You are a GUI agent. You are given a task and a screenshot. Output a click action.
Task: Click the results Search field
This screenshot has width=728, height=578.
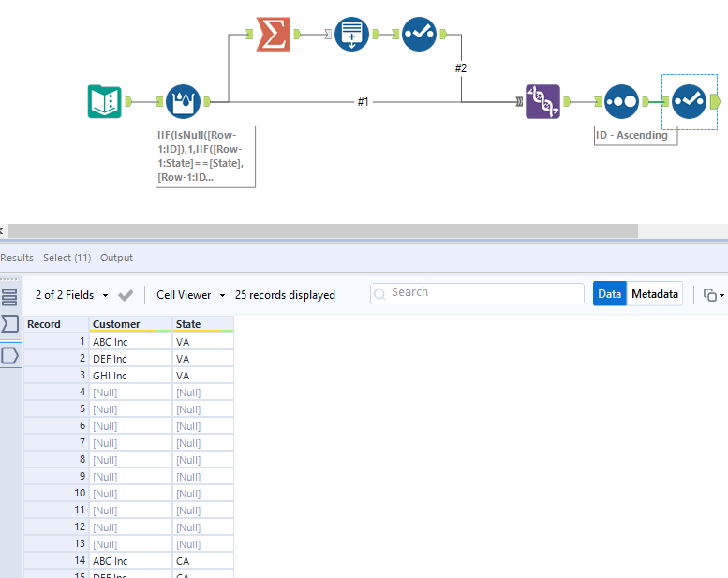point(477,293)
